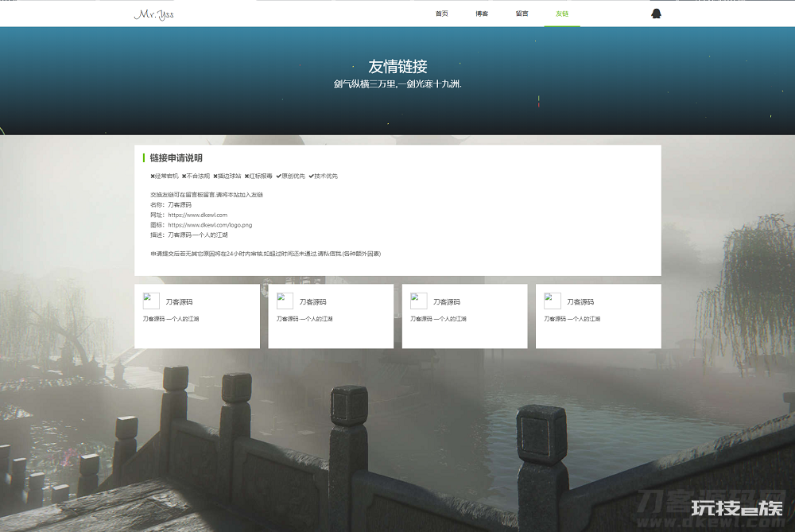This screenshot has width=795, height=532.
Task: Click the 名称: 刀客源码 line
Action: click(171, 205)
